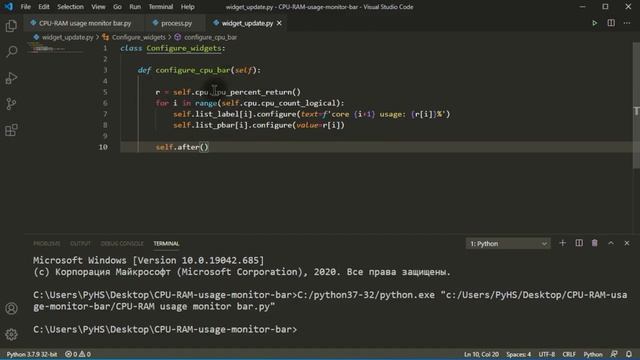
Task: Open the Extensions view
Action: pos(11,130)
